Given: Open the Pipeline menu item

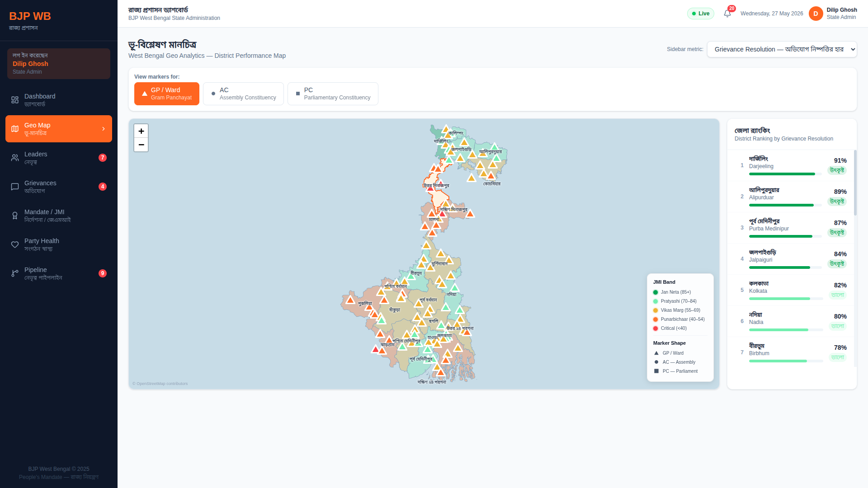Looking at the screenshot, I should (59, 273).
